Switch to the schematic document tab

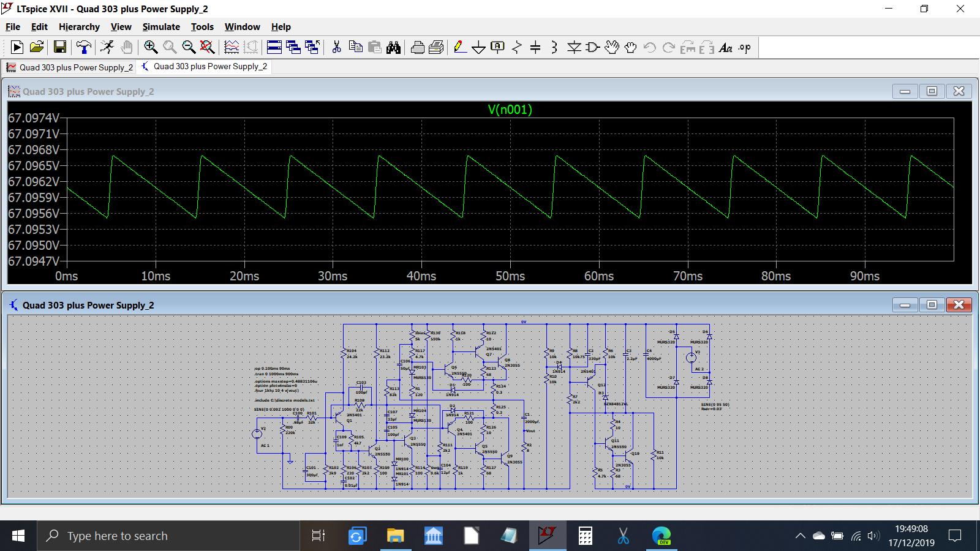point(204,66)
